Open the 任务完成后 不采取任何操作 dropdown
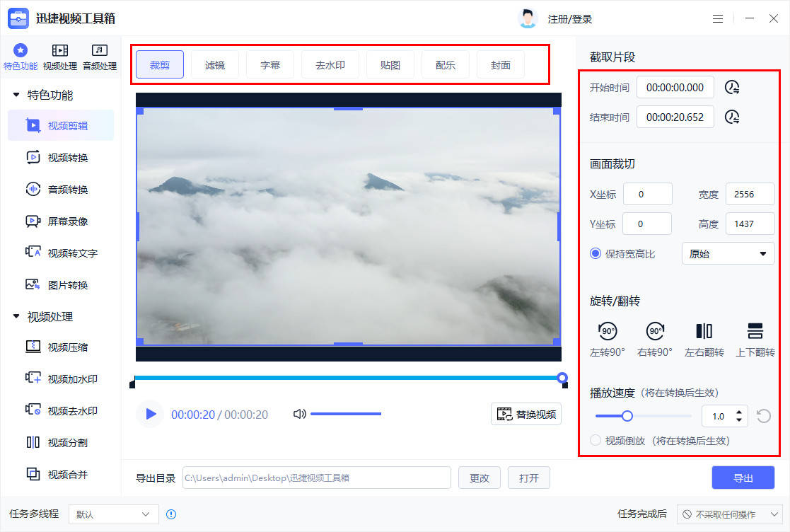 coord(731,514)
